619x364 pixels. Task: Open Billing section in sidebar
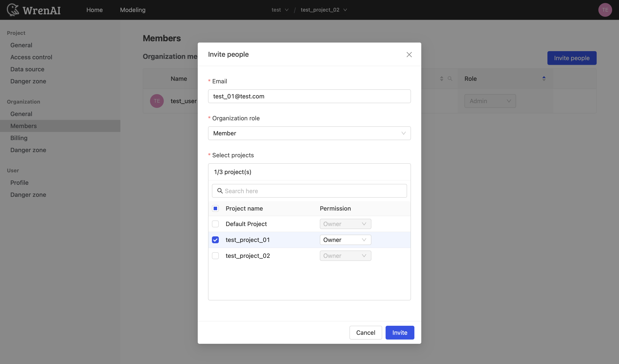[x=19, y=137]
